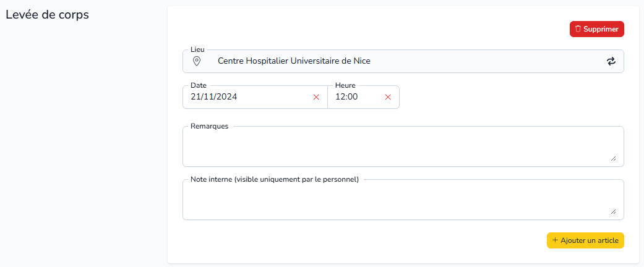
Task: Click the Note interne resize handle
Action: coord(613,211)
